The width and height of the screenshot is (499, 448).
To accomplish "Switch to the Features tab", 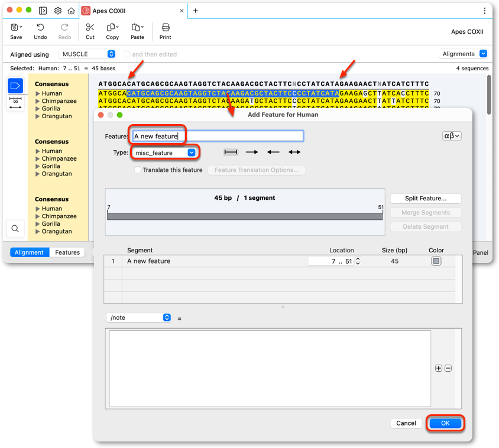I will click(67, 252).
